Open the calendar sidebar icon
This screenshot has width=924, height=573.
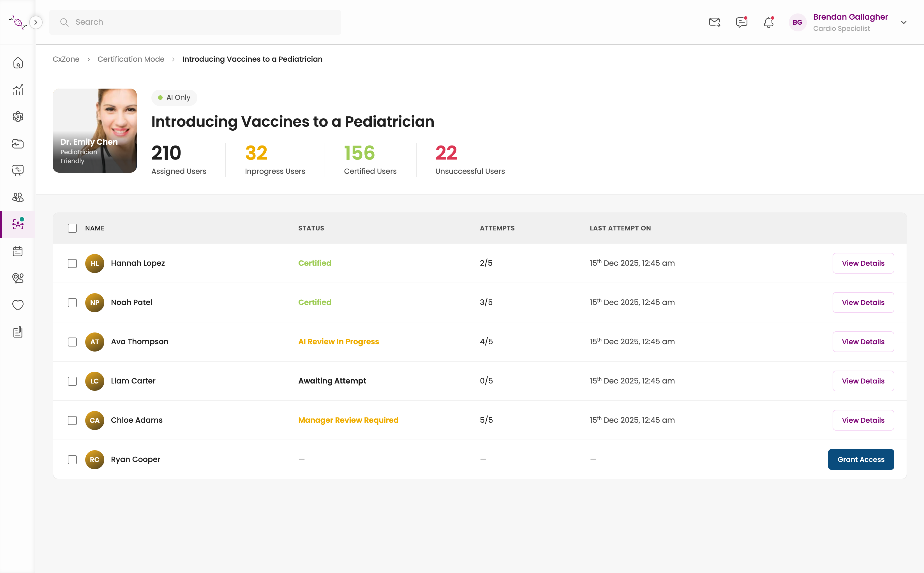(x=18, y=251)
